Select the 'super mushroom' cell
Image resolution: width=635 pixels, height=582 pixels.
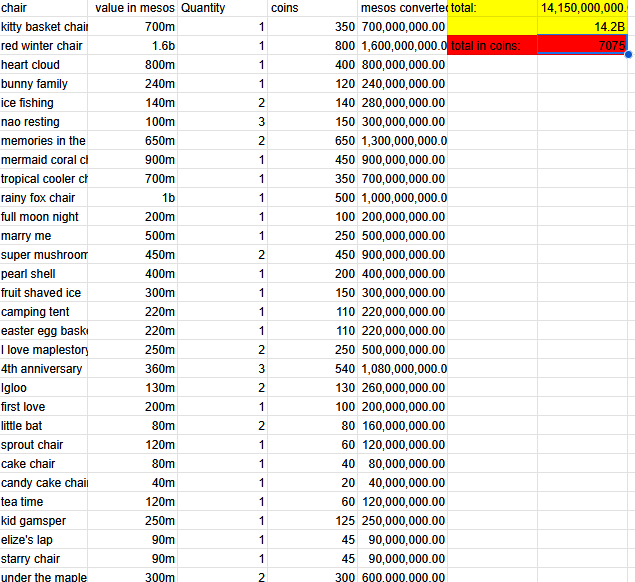click(44, 255)
